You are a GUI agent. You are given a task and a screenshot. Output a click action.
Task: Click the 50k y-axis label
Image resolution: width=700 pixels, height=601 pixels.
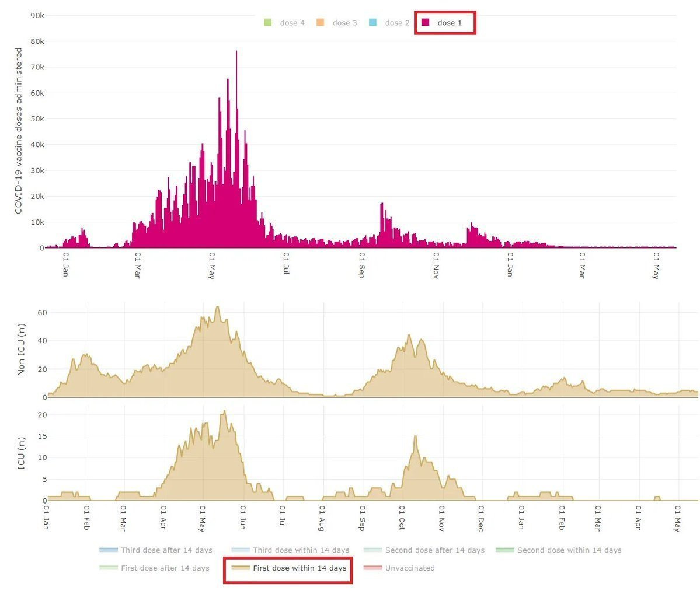[37, 118]
